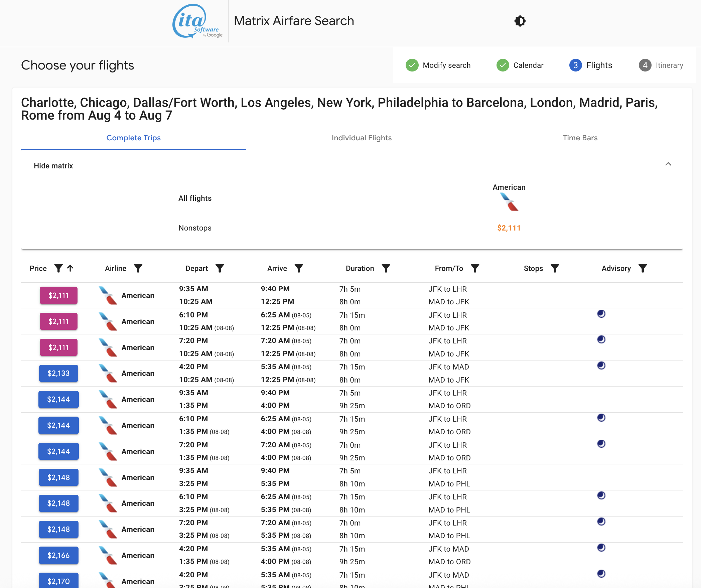
Task: Go to the Calendar step
Action: coord(520,65)
